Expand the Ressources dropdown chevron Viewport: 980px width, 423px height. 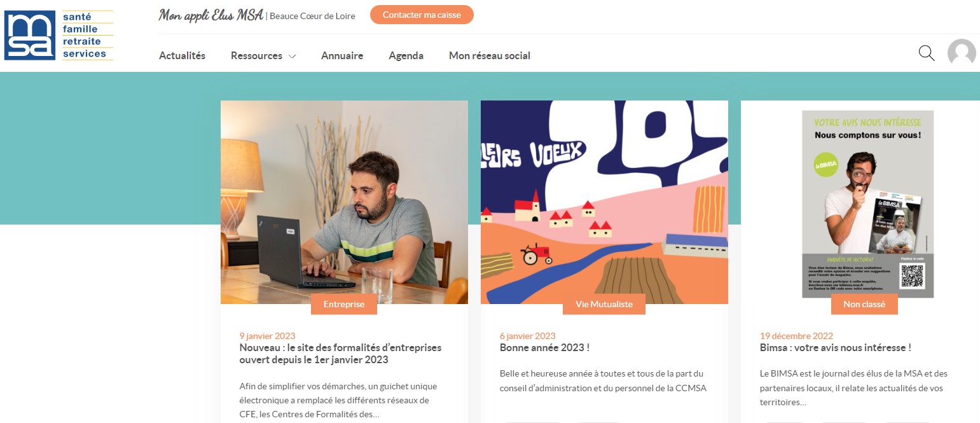tap(292, 56)
